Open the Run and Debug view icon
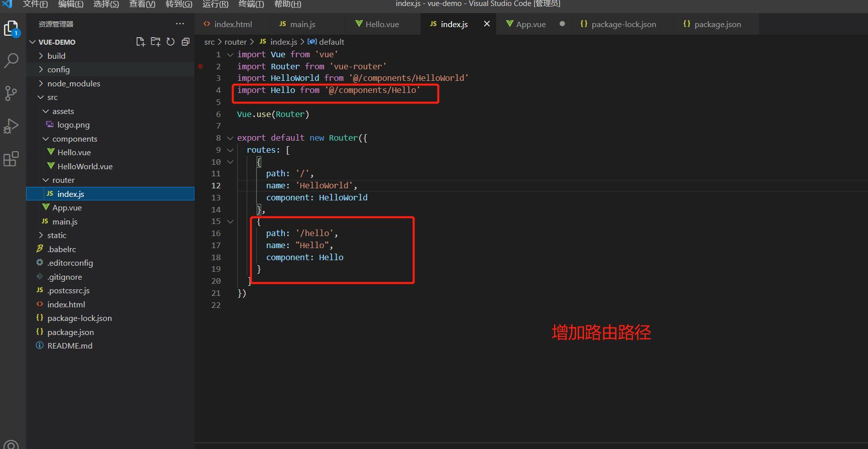The width and height of the screenshot is (868, 449). [x=11, y=126]
